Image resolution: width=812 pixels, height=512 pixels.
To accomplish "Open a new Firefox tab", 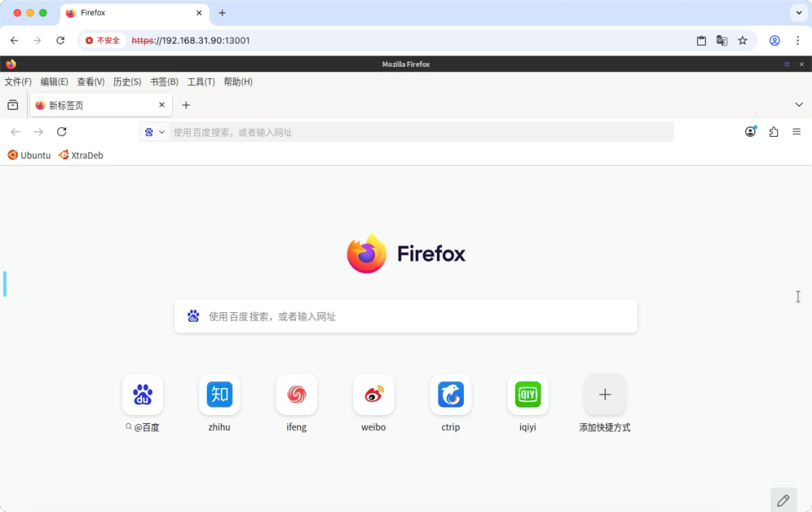I will [x=186, y=105].
